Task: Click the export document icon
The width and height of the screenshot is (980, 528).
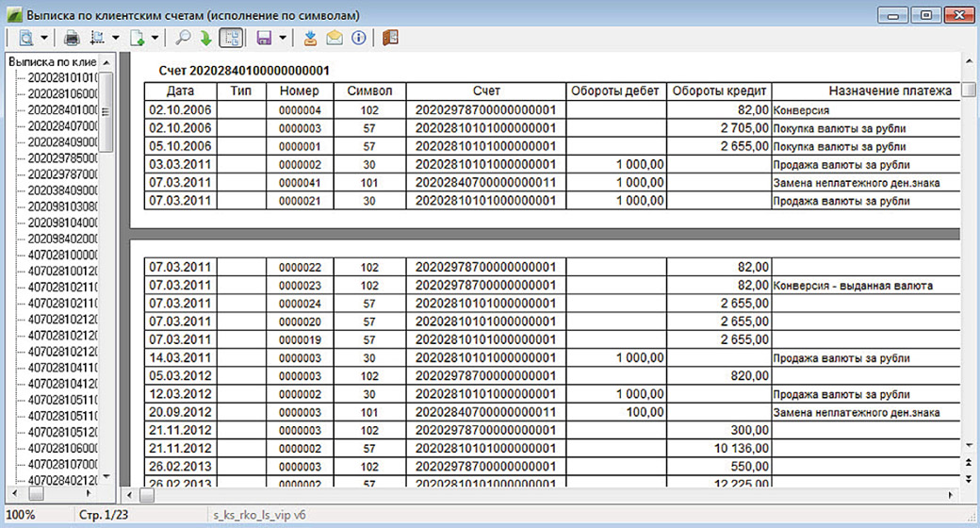Action: [137, 38]
